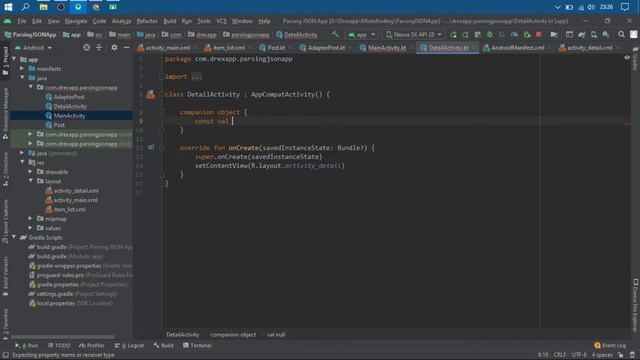Expand the folded import region
This screenshot has height=360, width=640.
coord(196,77)
